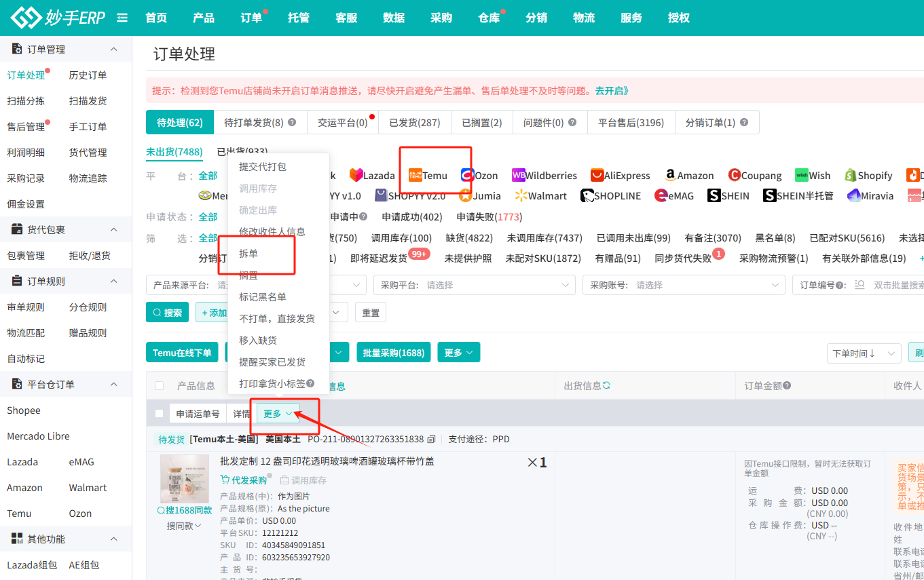The image size is (924, 580).
Task: Filter by SHOPYY v2.0 platform
Action: (410, 195)
